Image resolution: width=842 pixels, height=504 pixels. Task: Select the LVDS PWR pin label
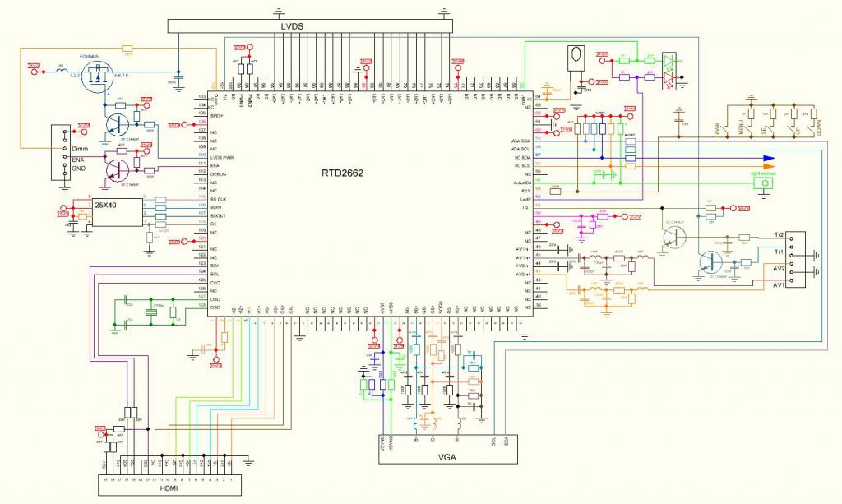click(222, 158)
